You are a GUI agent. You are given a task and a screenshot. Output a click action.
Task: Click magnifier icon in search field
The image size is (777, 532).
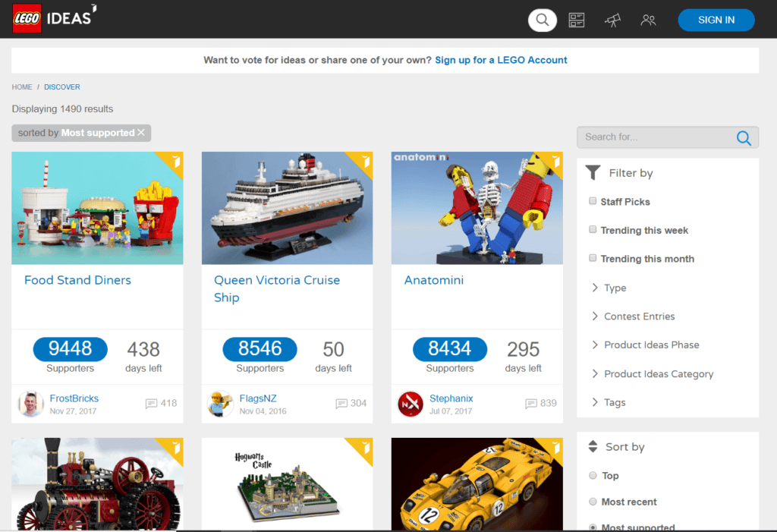point(744,137)
